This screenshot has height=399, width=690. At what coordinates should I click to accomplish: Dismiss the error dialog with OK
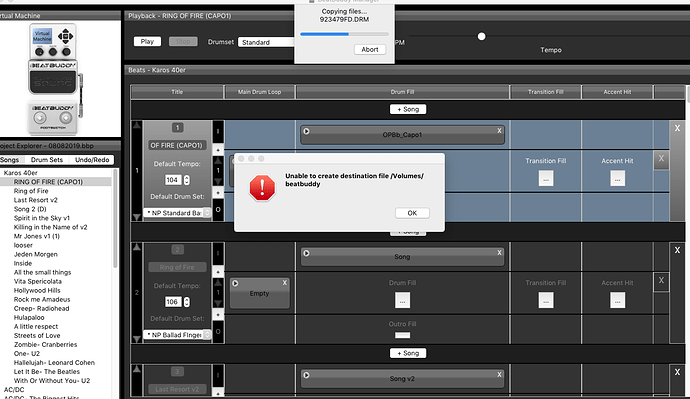(x=412, y=213)
